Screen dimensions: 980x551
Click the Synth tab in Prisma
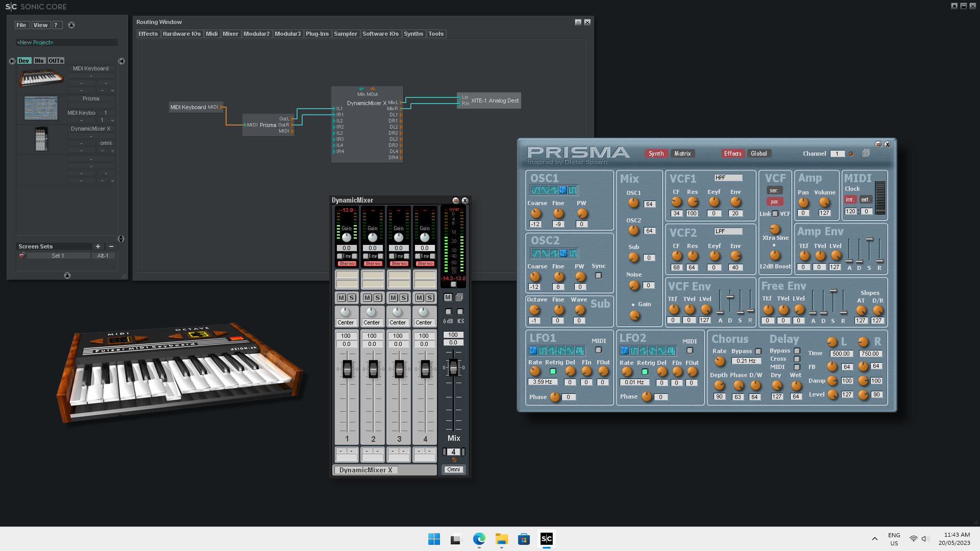tap(655, 153)
